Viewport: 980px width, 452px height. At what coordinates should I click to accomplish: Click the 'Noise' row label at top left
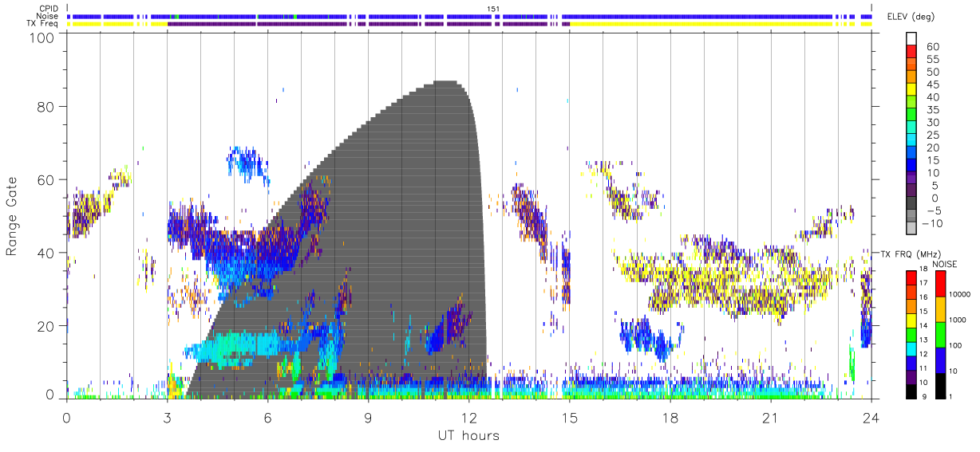47,16
